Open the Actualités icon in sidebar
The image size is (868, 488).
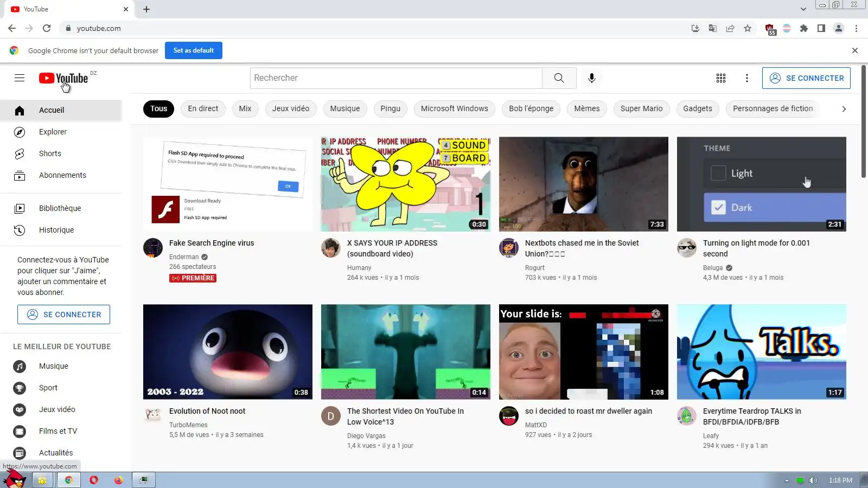20,453
